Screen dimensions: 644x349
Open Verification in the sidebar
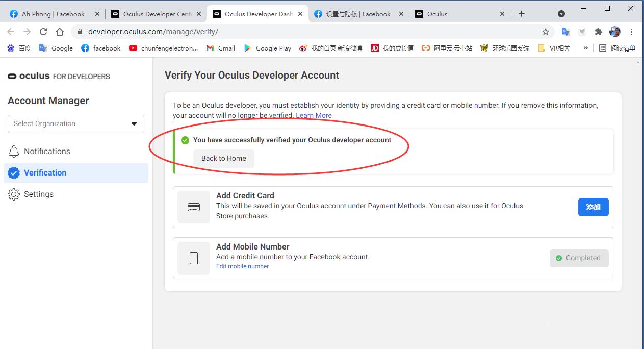tap(76, 173)
